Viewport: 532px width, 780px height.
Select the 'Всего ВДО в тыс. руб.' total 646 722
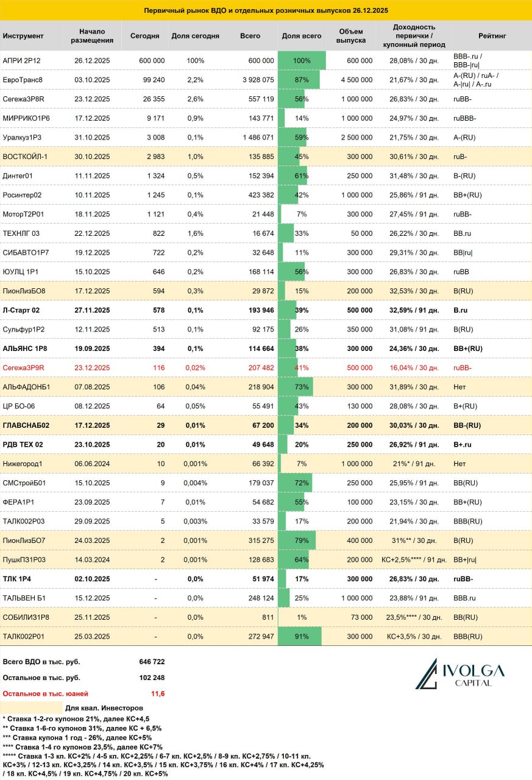[152, 662]
